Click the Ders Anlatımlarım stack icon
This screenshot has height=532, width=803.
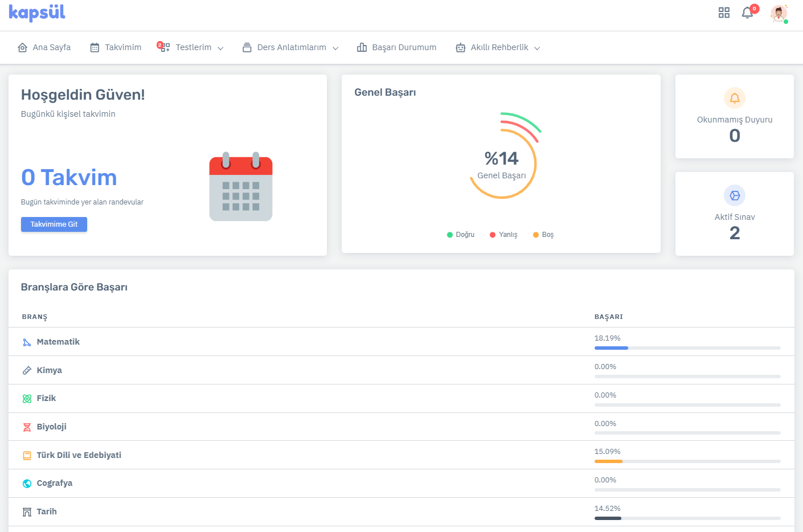pos(247,47)
